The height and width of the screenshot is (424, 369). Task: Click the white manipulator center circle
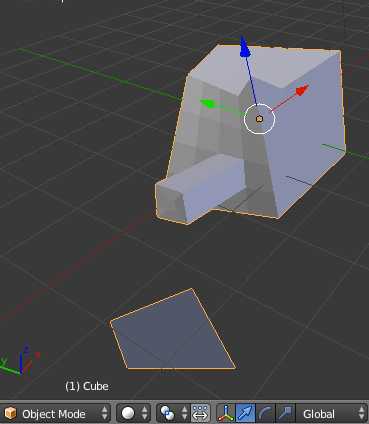259,119
